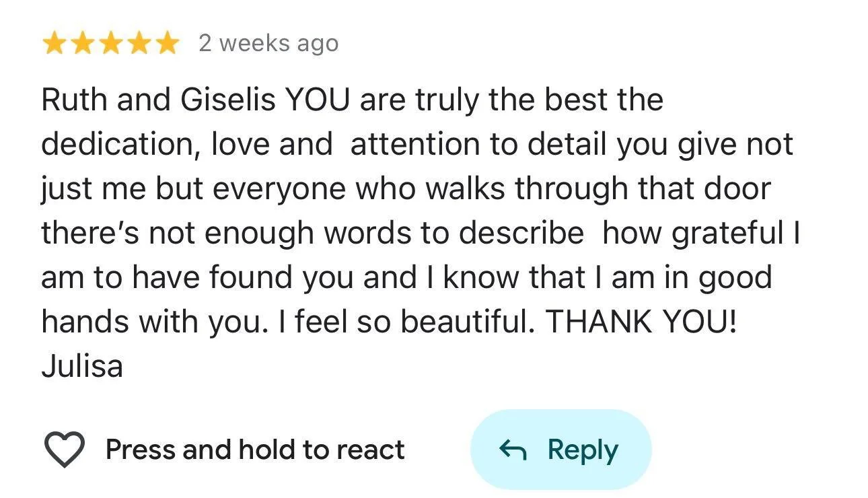Click the reviewer signature "Julisa"
Screen dimensions: 868x498
(82, 367)
